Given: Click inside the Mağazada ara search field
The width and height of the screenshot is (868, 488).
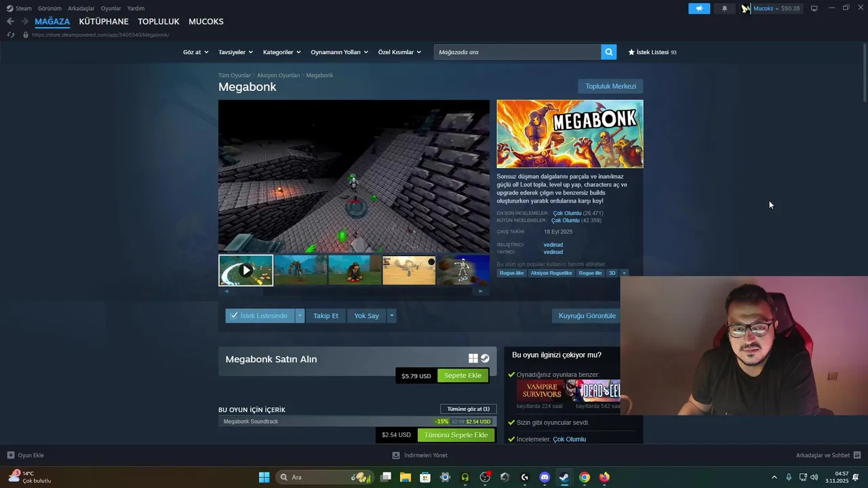Looking at the screenshot, I should (x=517, y=52).
